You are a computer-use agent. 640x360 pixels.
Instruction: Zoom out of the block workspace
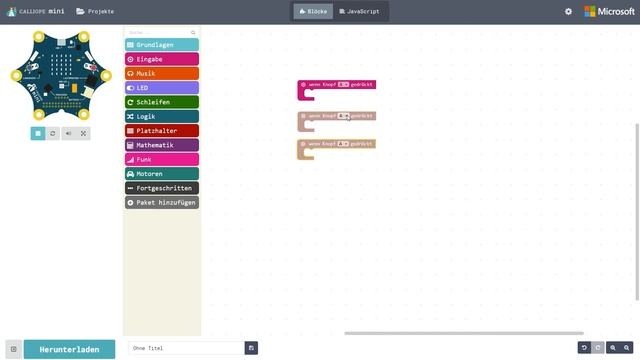pos(627,348)
